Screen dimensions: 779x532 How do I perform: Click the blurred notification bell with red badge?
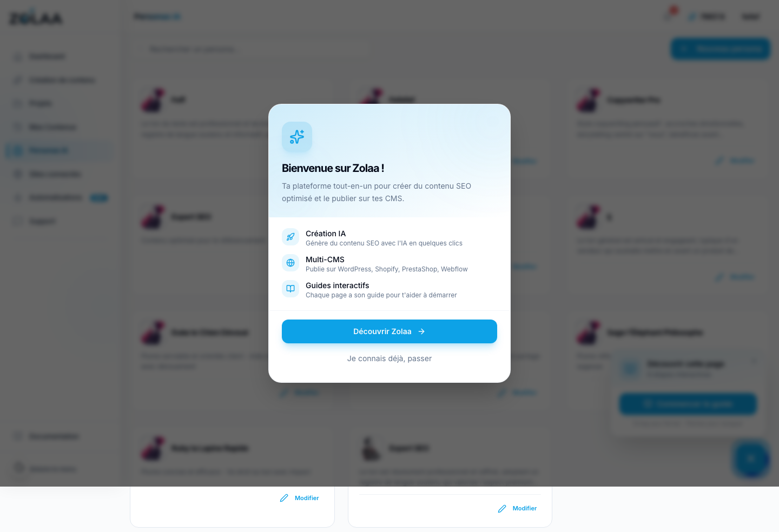tap(669, 16)
